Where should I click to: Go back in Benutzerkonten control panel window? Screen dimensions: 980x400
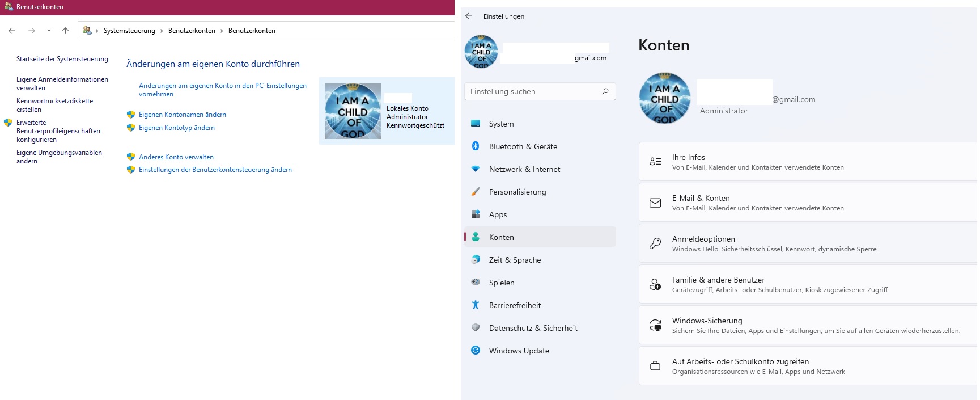[x=12, y=31]
